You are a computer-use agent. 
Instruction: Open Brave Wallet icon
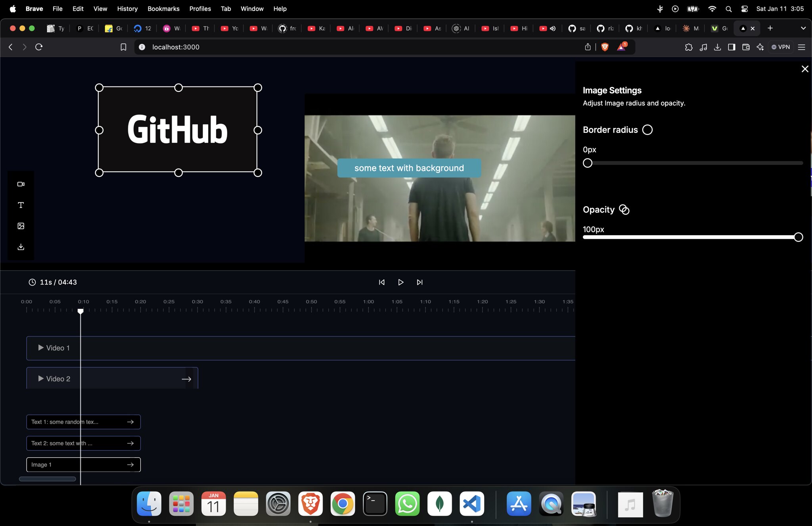pos(746,47)
